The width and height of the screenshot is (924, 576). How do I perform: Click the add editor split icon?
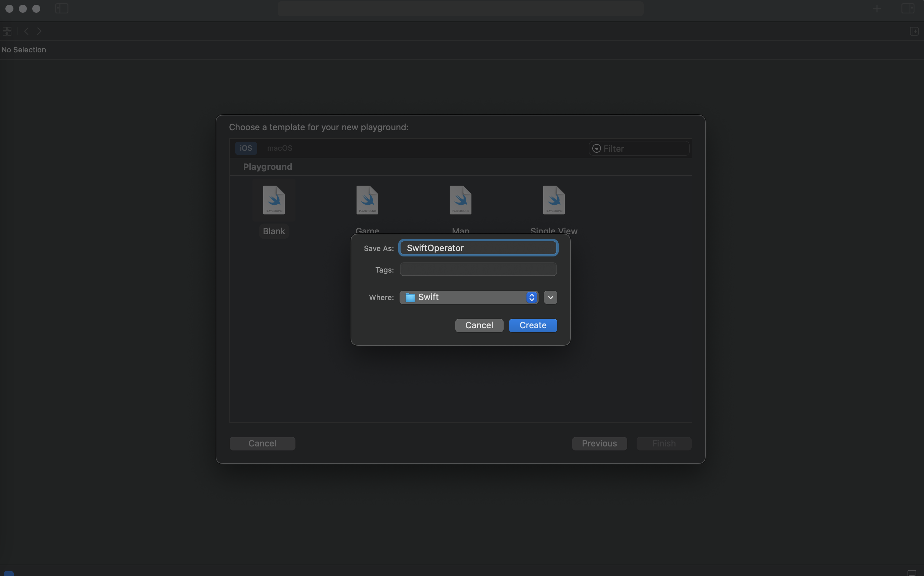coord(914,31)
